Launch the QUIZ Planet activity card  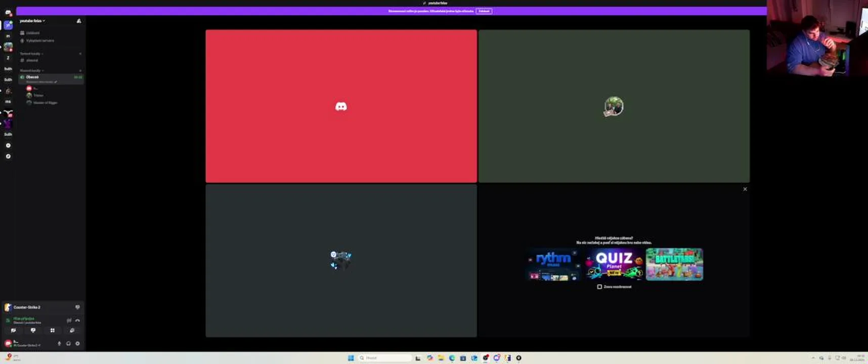614,264
